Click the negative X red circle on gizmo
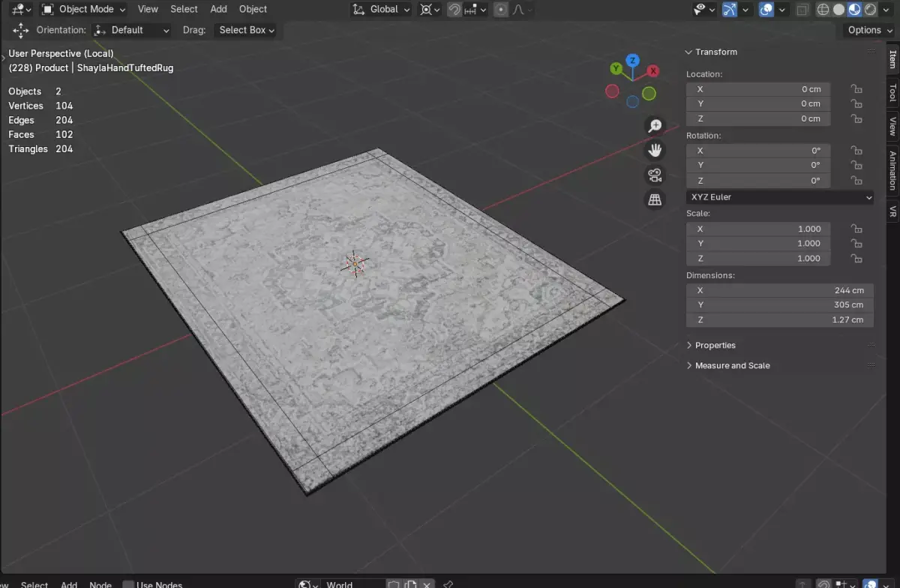Viewport: 900px width, 588px height. 612,91
